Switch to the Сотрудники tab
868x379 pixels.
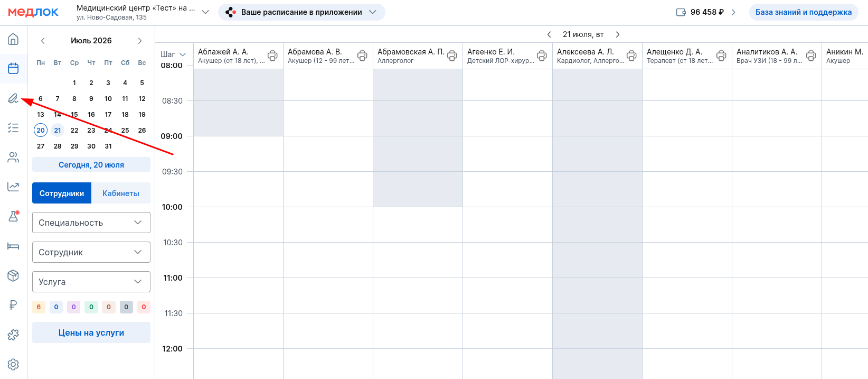pyautogui.click(x=62, y=193)
